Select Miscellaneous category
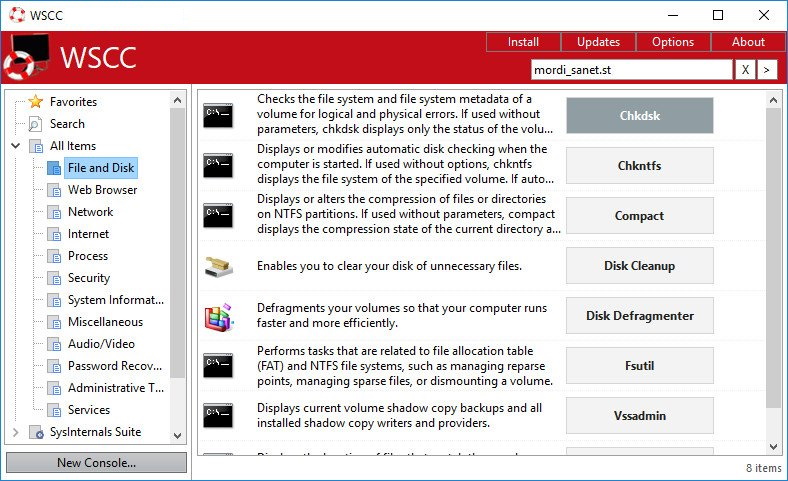788x481 pixels. coord(106,322)
